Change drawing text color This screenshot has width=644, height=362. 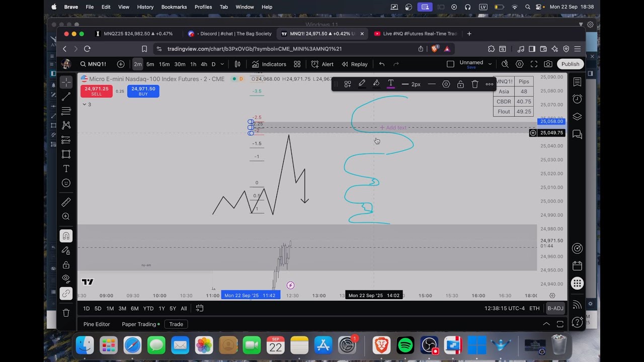coord(390,84)
